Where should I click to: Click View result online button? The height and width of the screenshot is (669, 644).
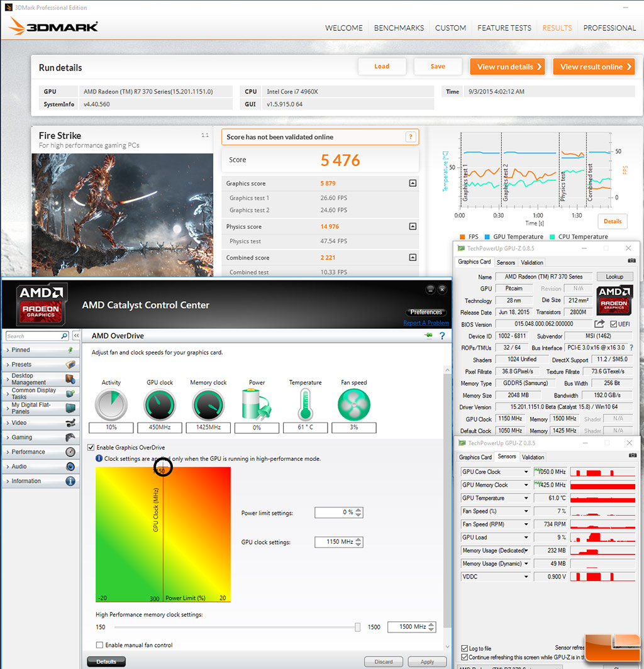594,67
